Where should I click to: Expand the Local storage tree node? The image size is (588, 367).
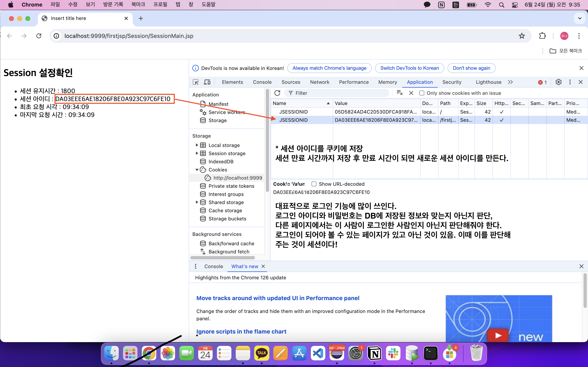[x=197, y=145]
